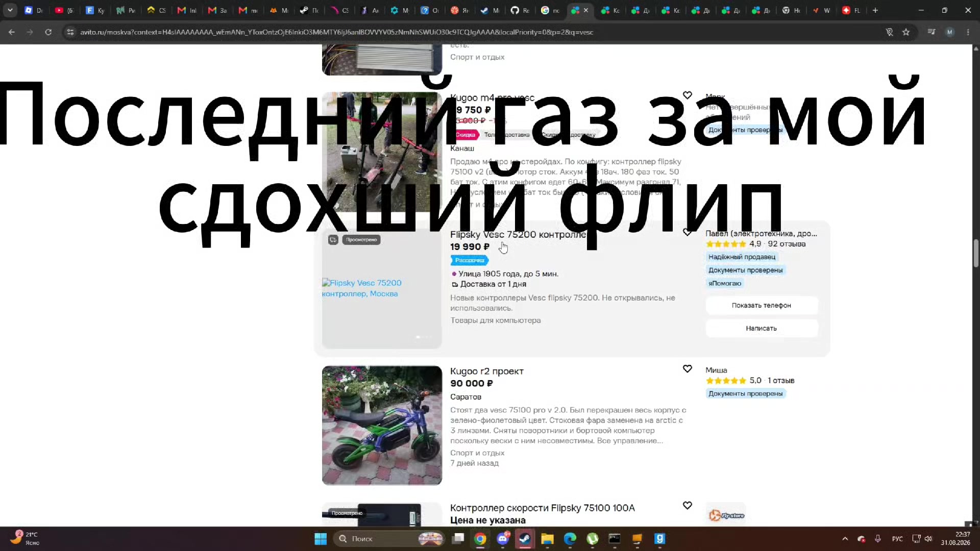Open File Explorer from taskbar
Screen dimensions: 980x551
547,539
